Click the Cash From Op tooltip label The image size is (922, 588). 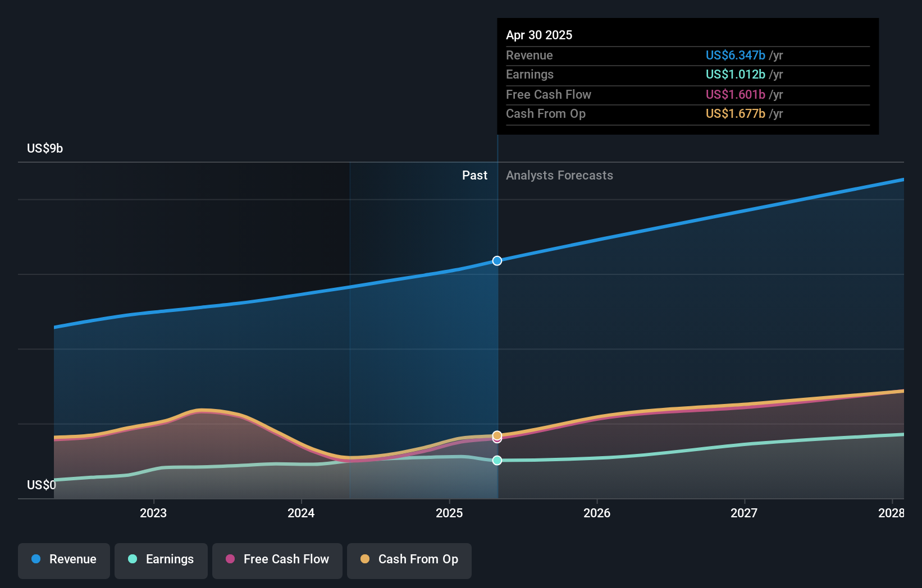point(546,113)
